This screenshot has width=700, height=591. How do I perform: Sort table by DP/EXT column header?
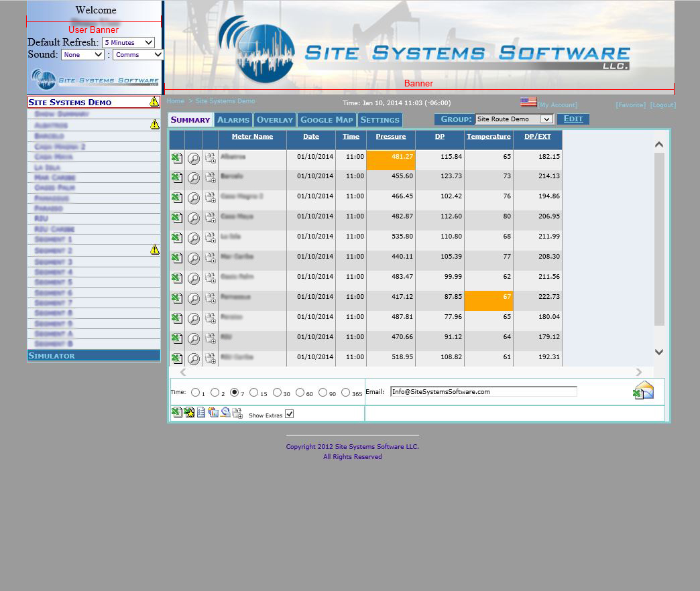[x=538, y=137]
